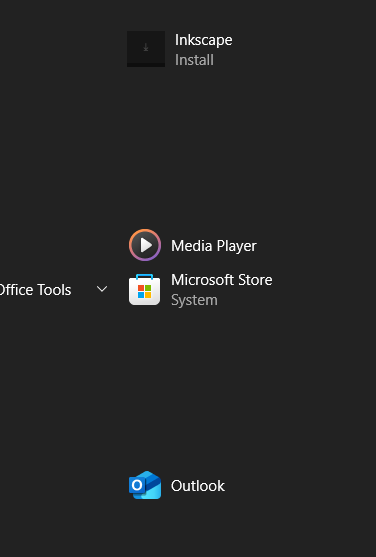Open the Outlook app icon
This screenshot has width=376, height=557.
pyautogui.click(x=145, y=485)
